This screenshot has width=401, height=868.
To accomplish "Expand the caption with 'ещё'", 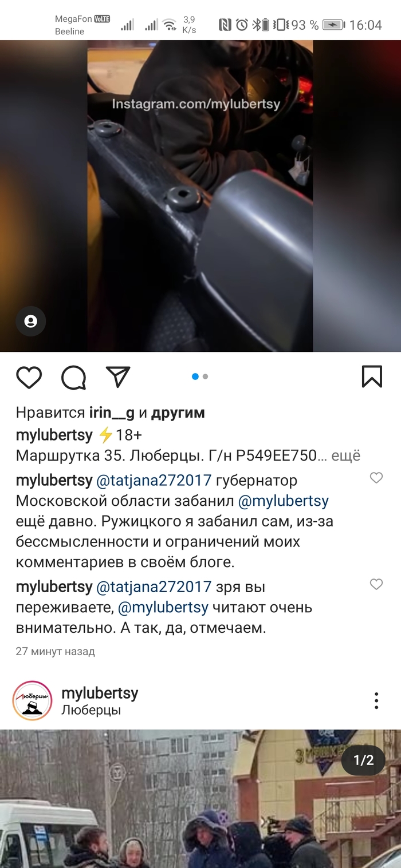I will 347,455.
